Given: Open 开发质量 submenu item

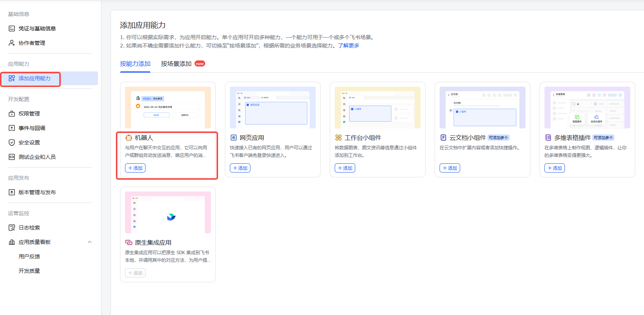Looking at the screenshot, I should [x=29, y=271].
